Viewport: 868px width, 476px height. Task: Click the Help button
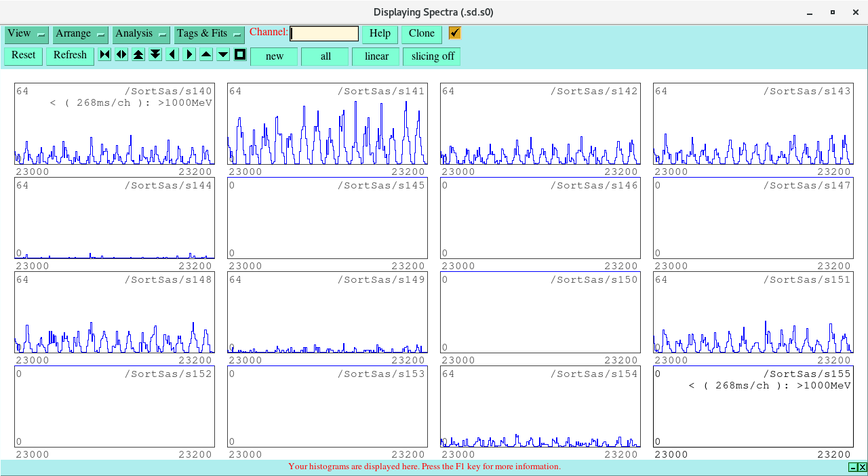[x=380, y=34]
